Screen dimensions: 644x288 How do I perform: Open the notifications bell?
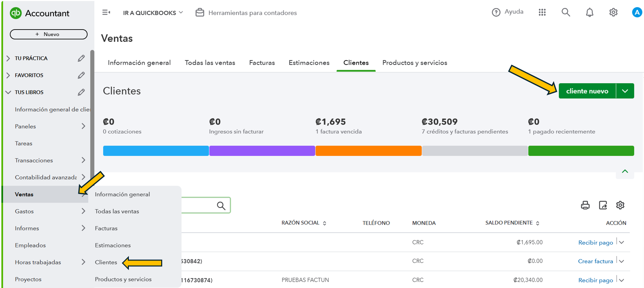click(589, 12)
